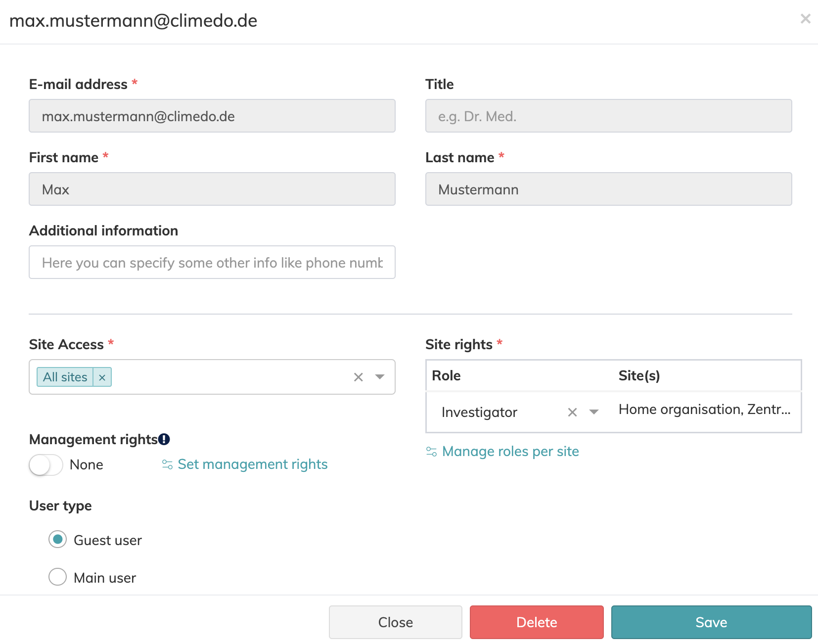Screen dimensions: 818x644
Task: Click the Home organisation sites cell
Action: coord(704,410)
